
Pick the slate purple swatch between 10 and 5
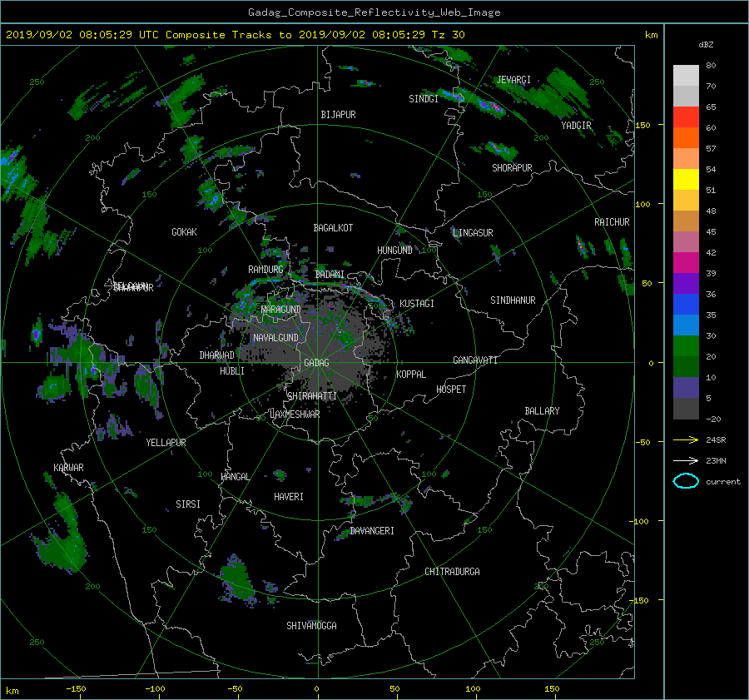(x=686, y=388)
